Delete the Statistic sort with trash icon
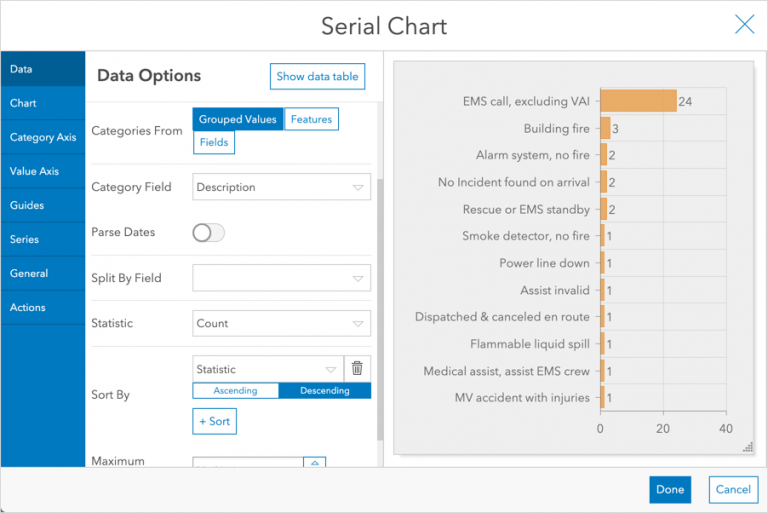This screenshot has height=513, width=768. click(x=357, y=369)
